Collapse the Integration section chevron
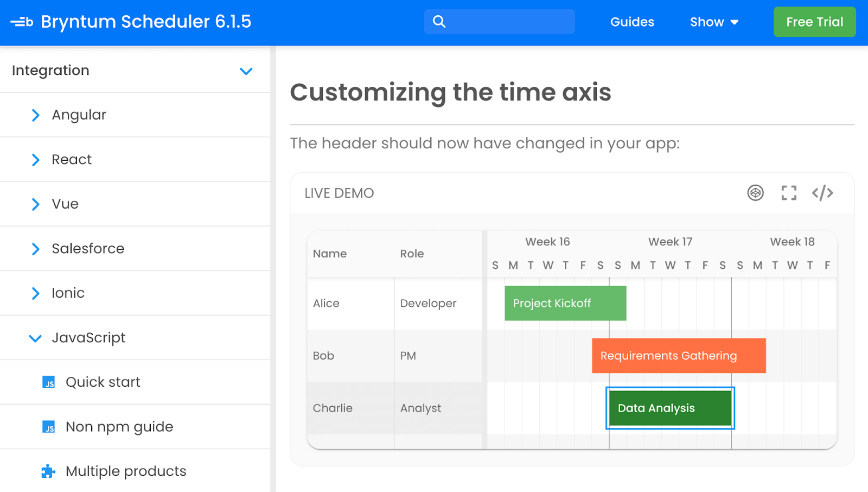 click(x=246, y=71)
